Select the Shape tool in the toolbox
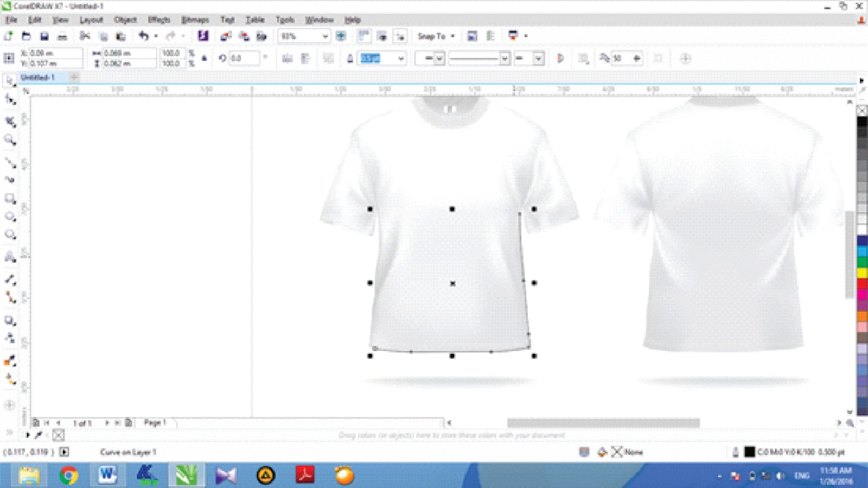This screenshot has height=488, width=868. pyautogui.click(x=10, y=99)
